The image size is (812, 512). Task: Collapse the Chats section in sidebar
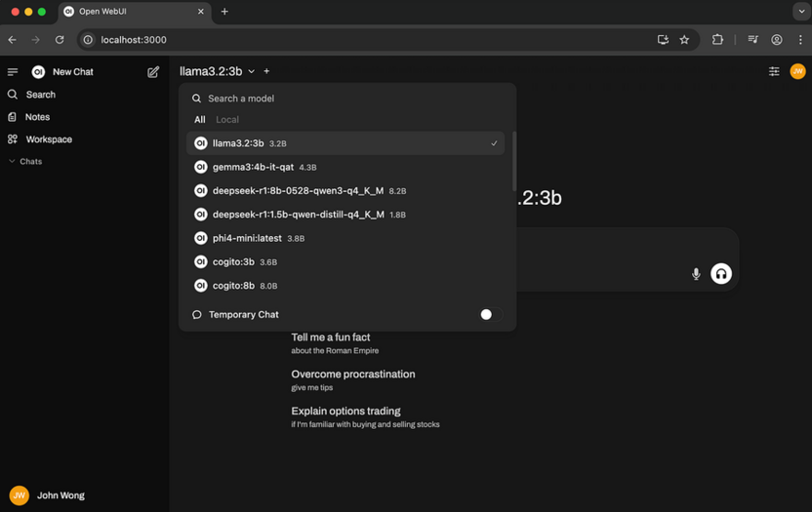[x=24, y=162]
